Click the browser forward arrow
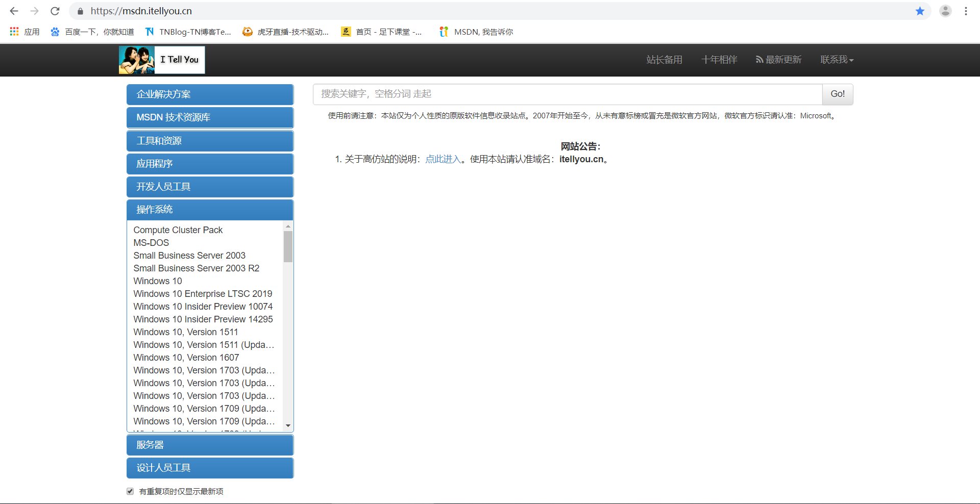Screen dimensions: 980x504 (x=34, y=11)
